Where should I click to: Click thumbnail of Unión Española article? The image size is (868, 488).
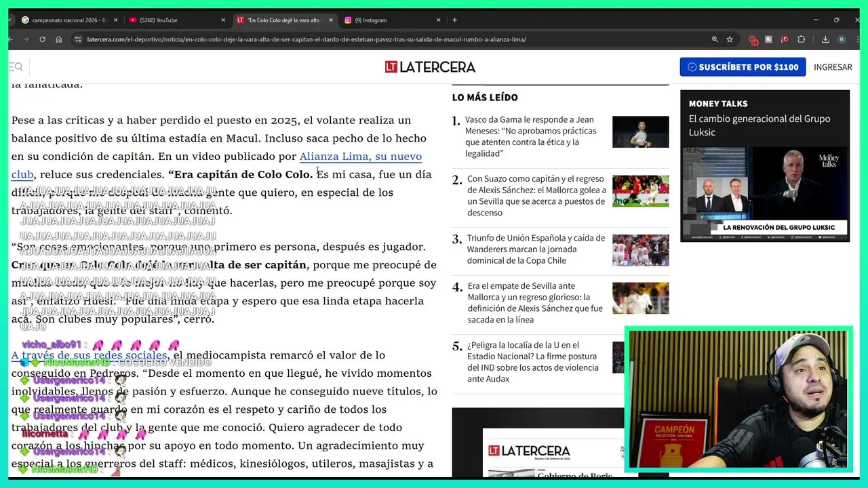pyautogui.click(x=640, y=249)
